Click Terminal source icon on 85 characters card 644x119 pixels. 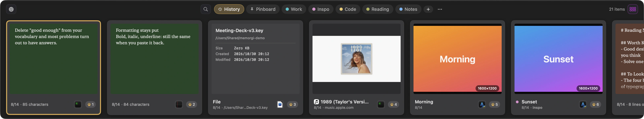coord(78,104)
